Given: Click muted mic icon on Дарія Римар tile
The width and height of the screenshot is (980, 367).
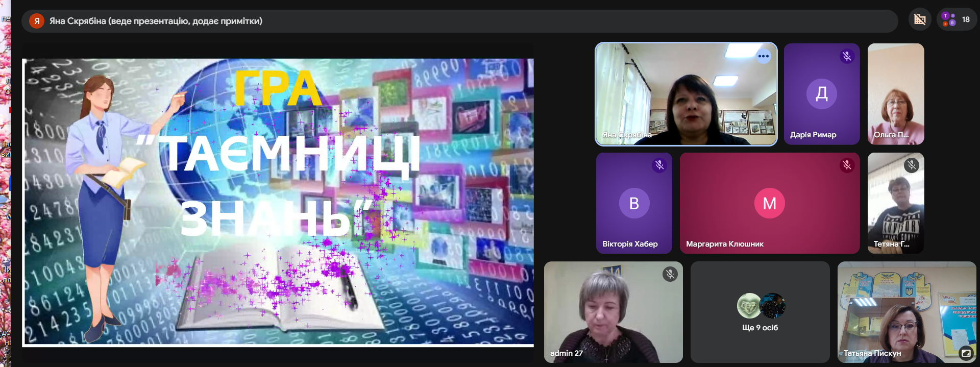Looking at the screenshot, I should point(847,56).
